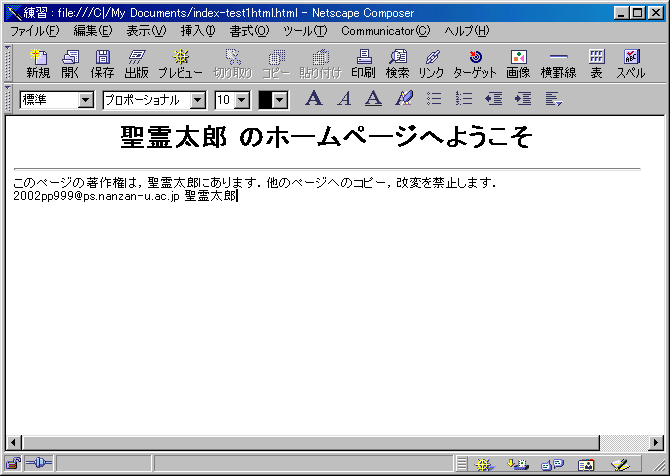Click the horizontal scrollbar right arrow
The image size is (670, 476).
click(656, 442)
